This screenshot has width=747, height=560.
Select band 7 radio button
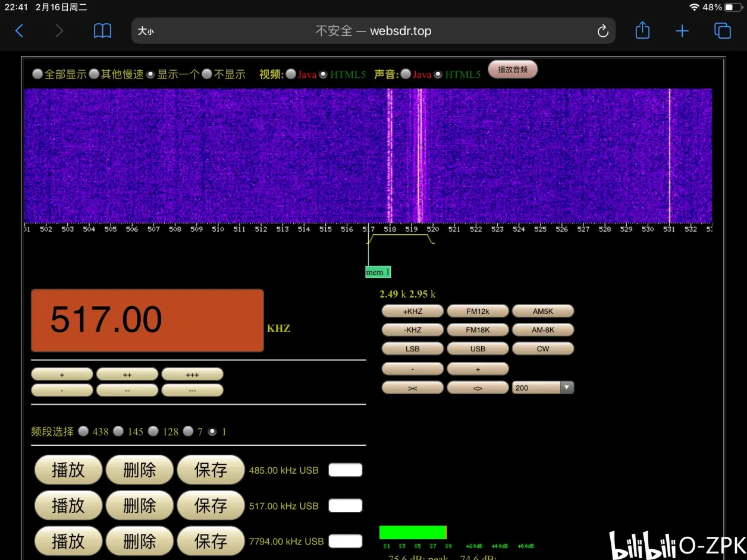click(189, 432)
